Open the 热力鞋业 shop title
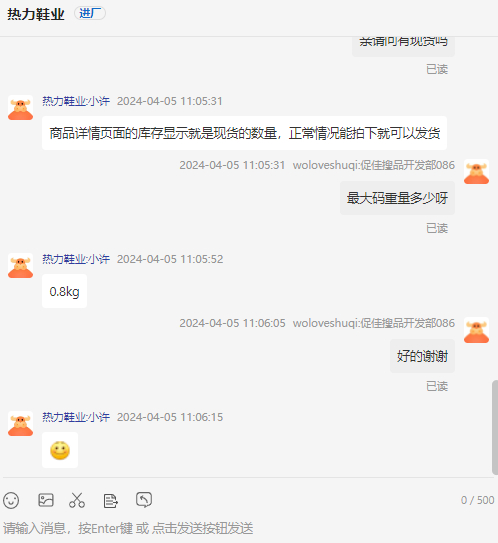The height and width of the screenshot is (543, 498). click(x=36, y=14)
